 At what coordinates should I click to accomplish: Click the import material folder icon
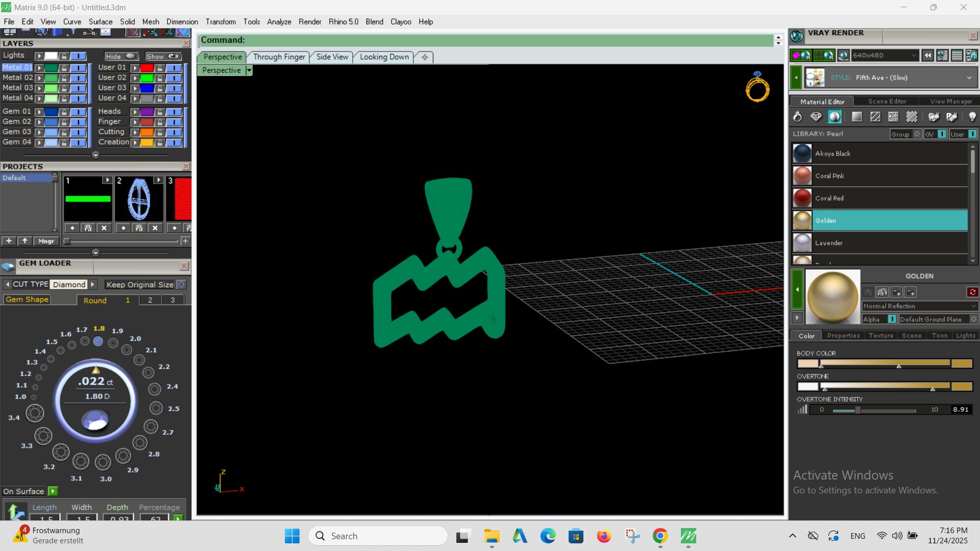896,292
